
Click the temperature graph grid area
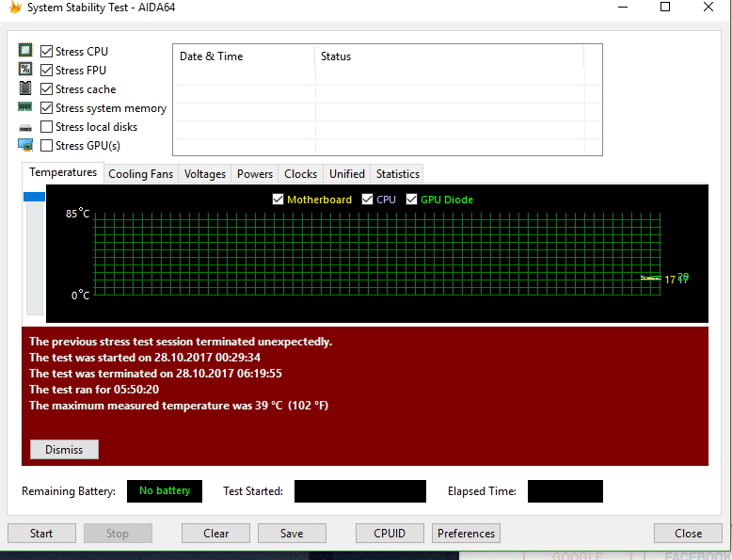[377, 254]
